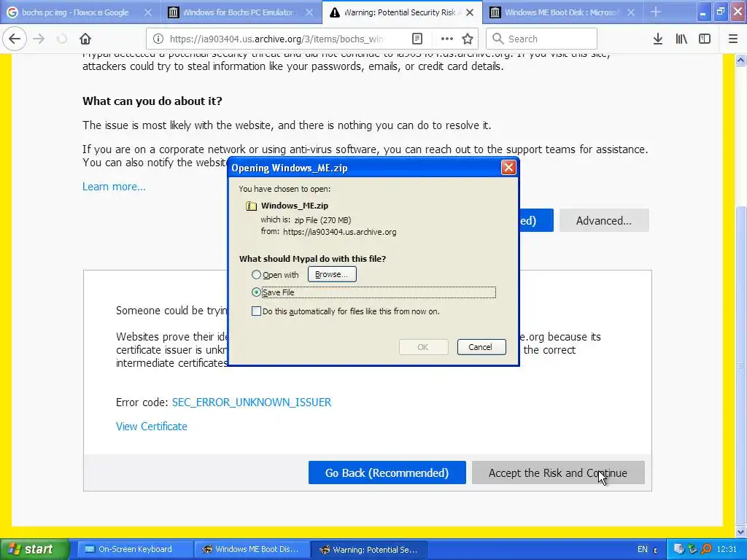
Task: Click the disabled OK button in the dialog
Action: (x=423, y=347)
